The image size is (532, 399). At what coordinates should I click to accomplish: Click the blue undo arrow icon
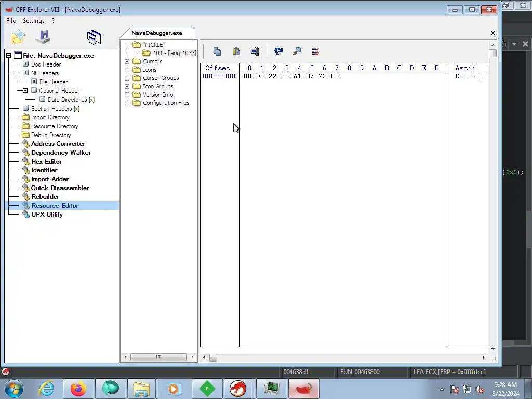point(278,51)
